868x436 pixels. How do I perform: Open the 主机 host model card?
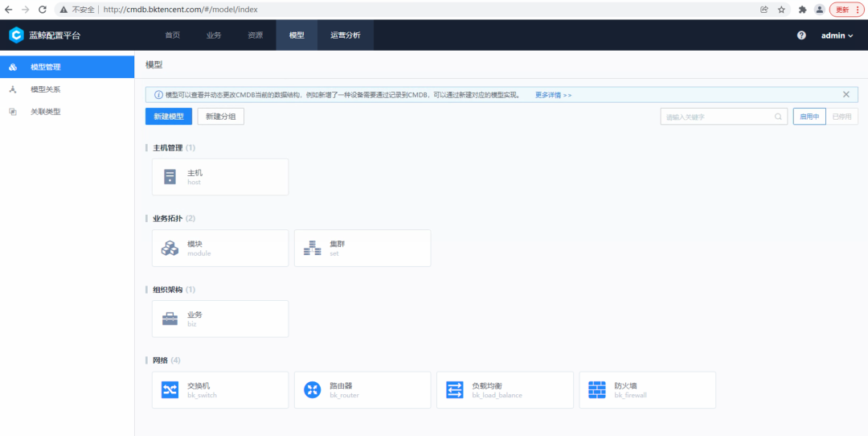[220, 177]
